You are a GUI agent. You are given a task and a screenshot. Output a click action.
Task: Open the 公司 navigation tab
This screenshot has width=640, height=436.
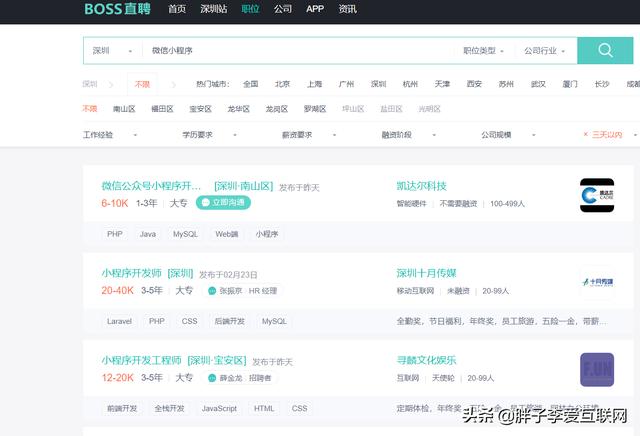[283, 9]
